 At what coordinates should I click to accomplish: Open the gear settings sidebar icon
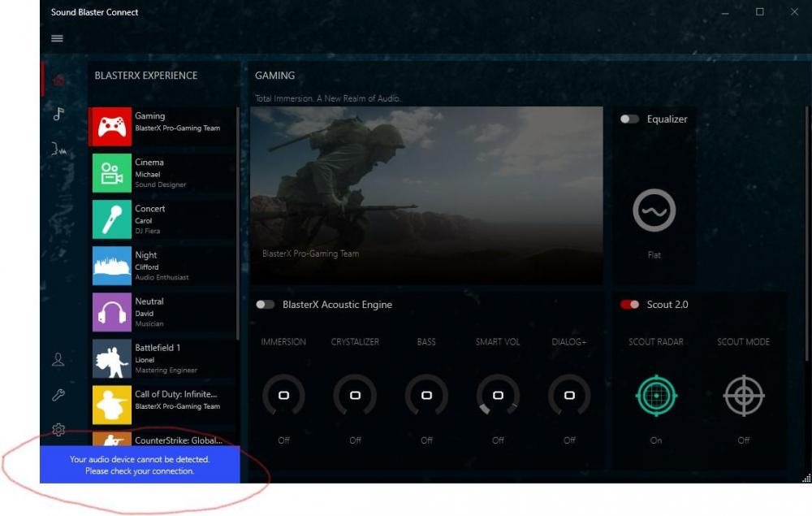58,430
